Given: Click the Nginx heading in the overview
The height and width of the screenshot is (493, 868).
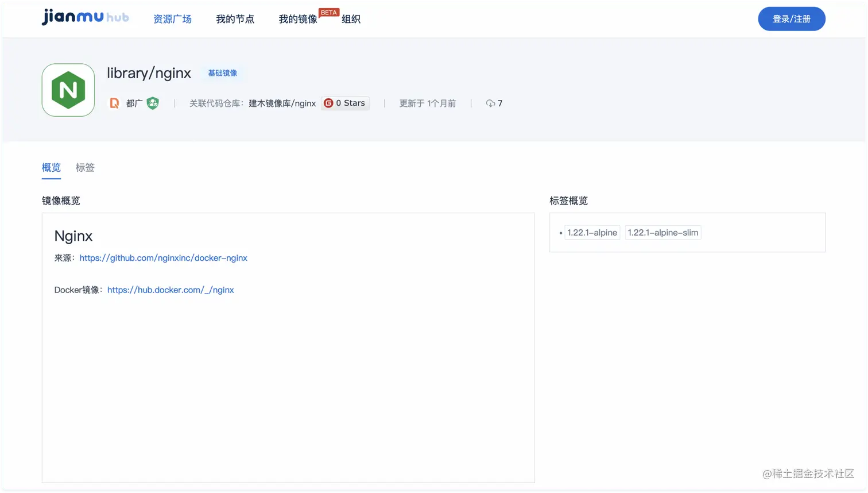Looking at the screenshot, I should 73,236.
